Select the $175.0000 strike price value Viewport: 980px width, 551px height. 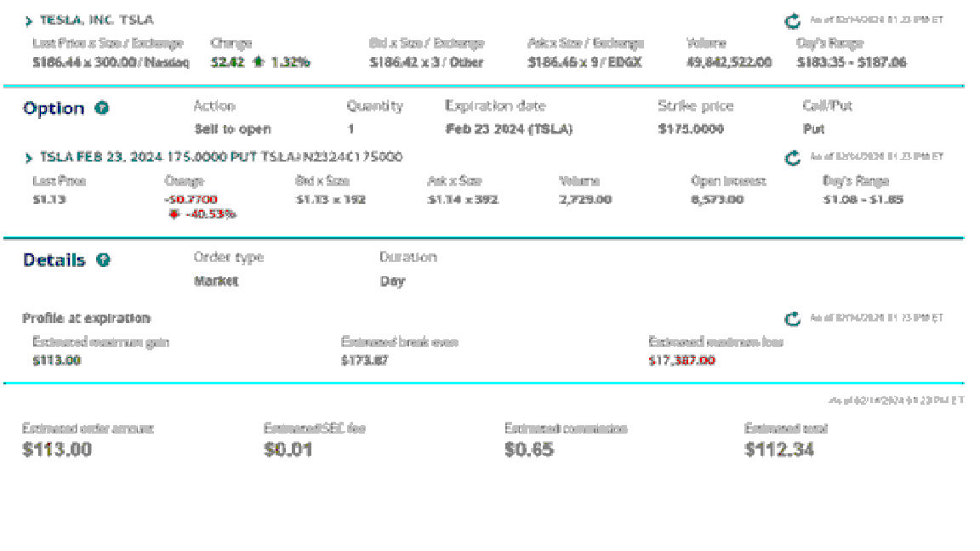tap(691, 129)
